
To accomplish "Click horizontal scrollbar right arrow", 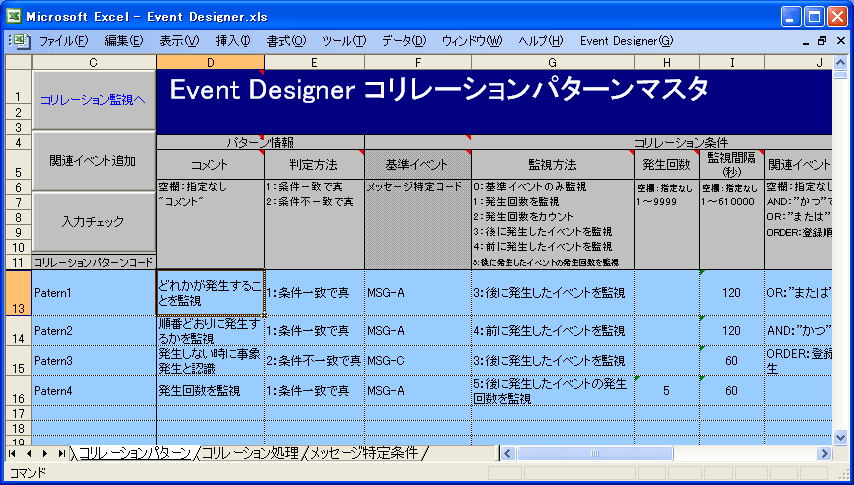I will (824, 453).
